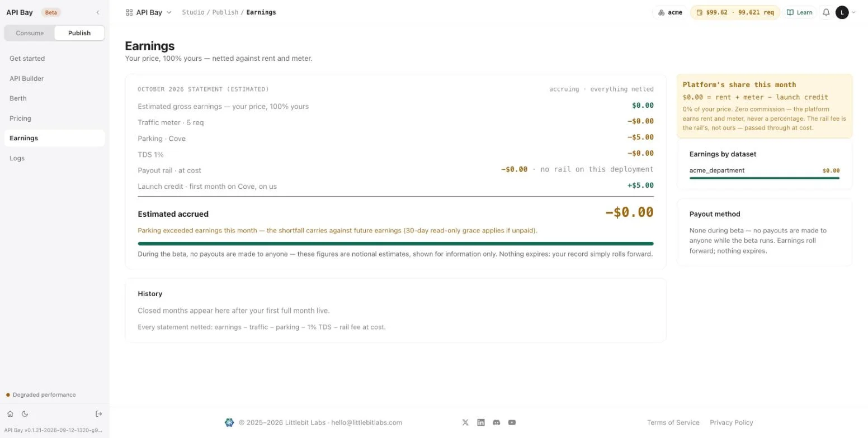Click the Studio breadcrumb
This screenshot has height=438, width=868.
pyautogui.click(x=193, y=12)
